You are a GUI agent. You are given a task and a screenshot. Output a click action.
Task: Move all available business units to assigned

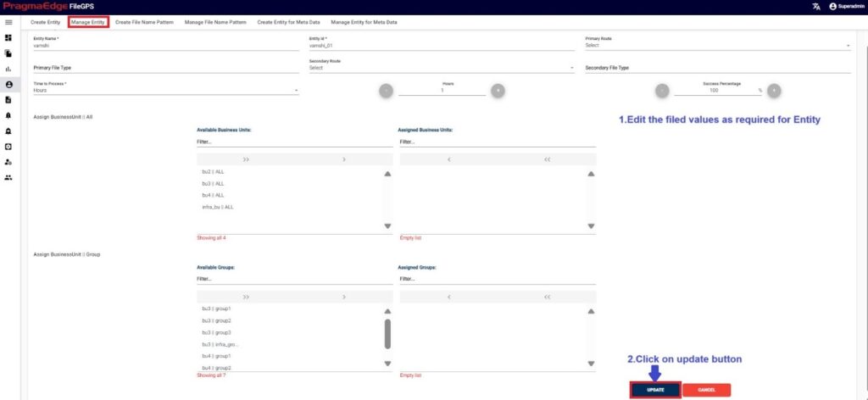point(246,159)
